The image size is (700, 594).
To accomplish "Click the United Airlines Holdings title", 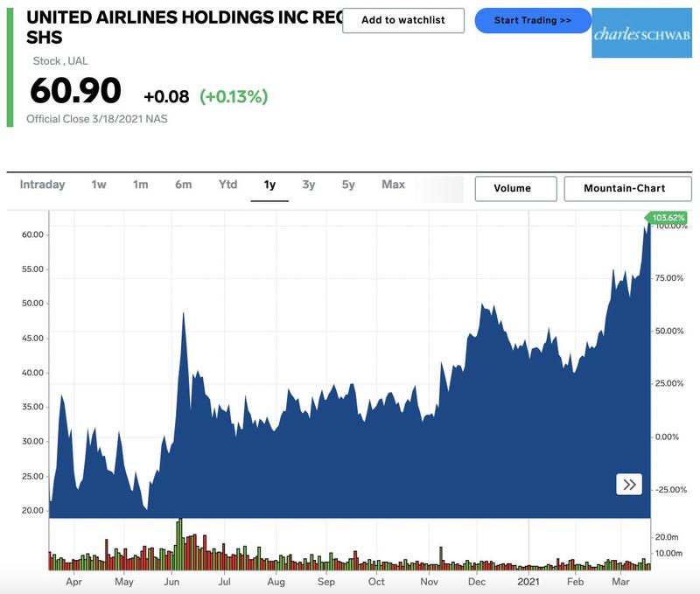I will coord(185,27).
